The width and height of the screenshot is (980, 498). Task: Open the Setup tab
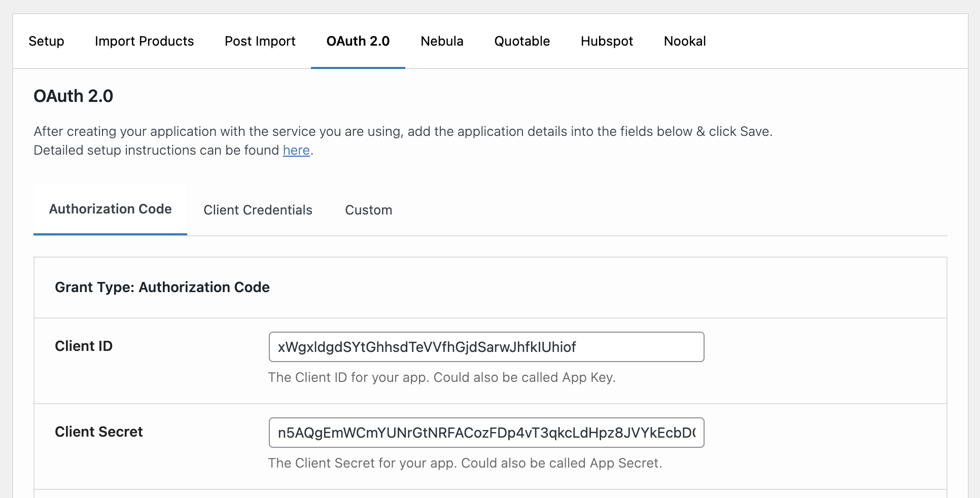point(46,41)
